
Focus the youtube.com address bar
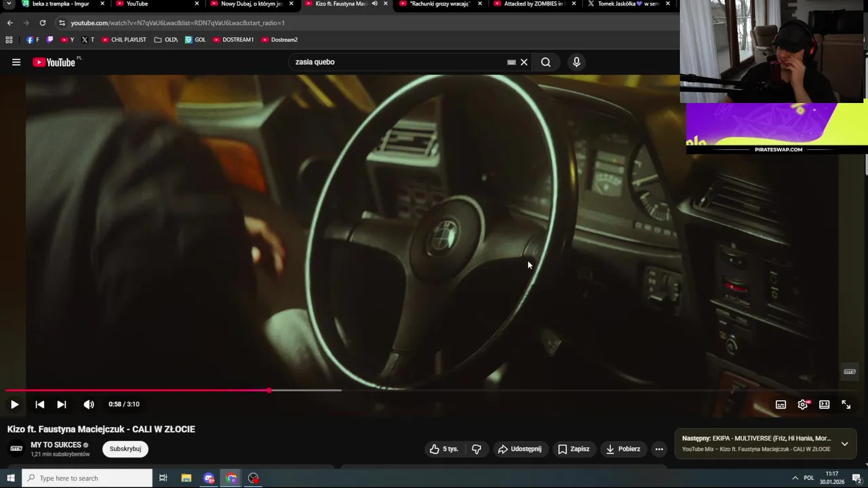pos(366,23)
